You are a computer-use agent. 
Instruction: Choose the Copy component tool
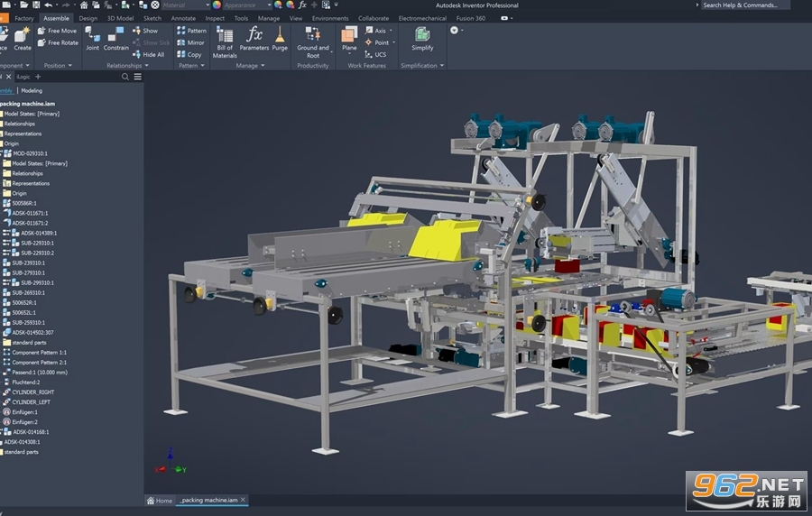(189, 54)
